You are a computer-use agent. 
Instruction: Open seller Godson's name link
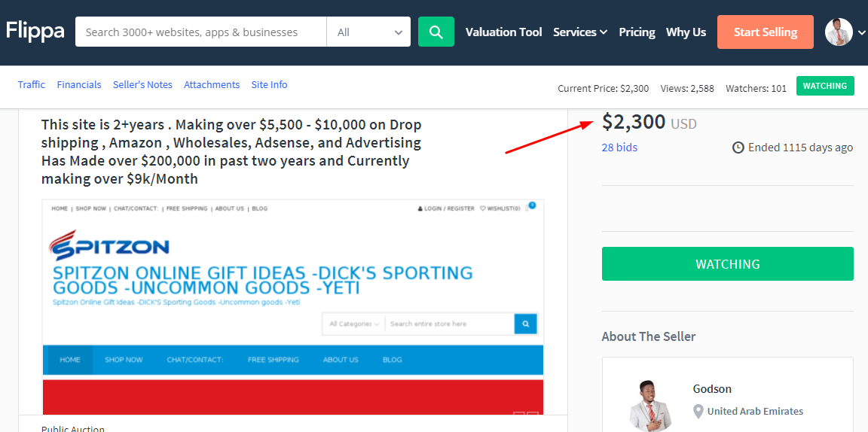712,389
